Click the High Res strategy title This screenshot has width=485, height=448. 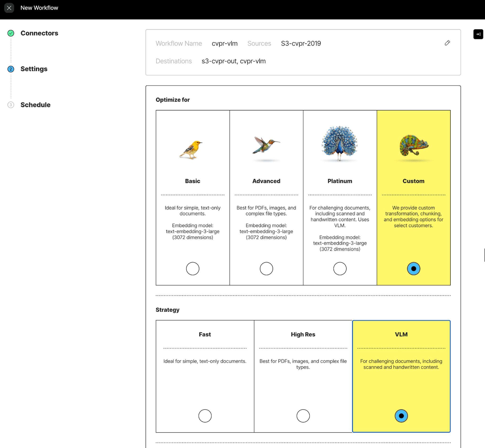click(x=303, y=334)
